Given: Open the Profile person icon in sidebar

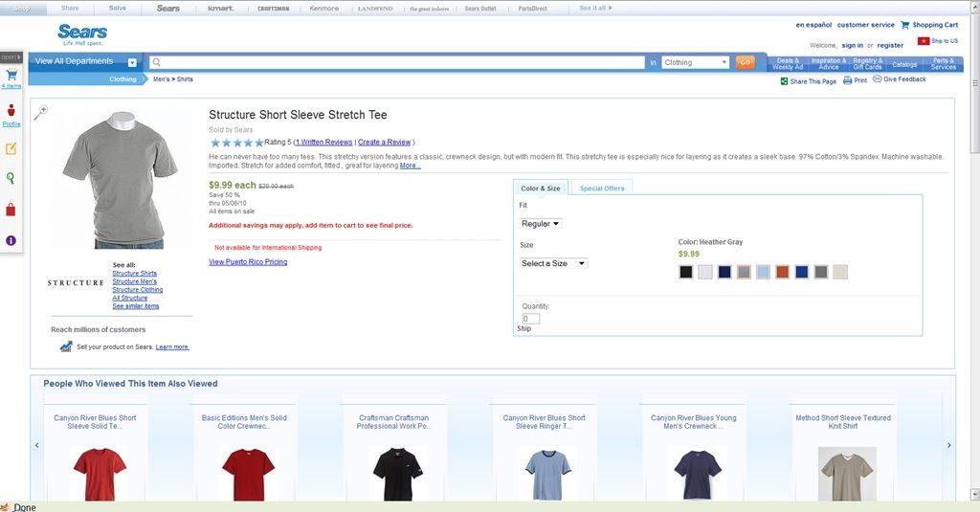Looking at the screenshot, I should click(11, 111).
